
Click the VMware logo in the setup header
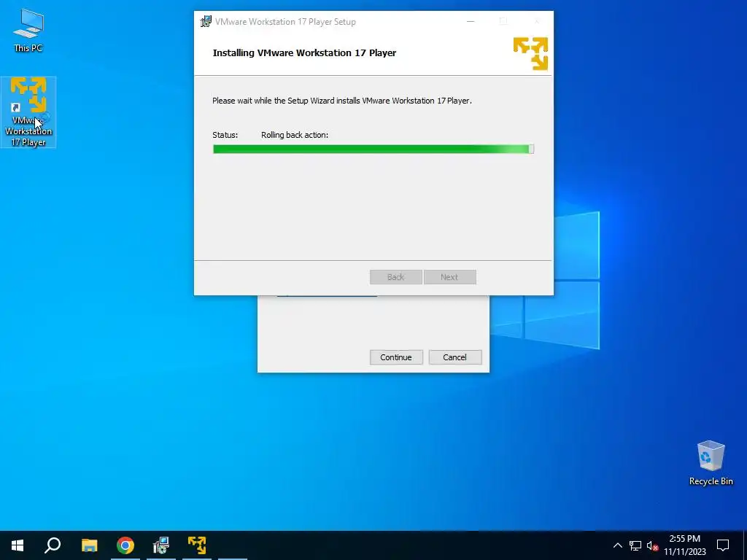tap(530, 53)
